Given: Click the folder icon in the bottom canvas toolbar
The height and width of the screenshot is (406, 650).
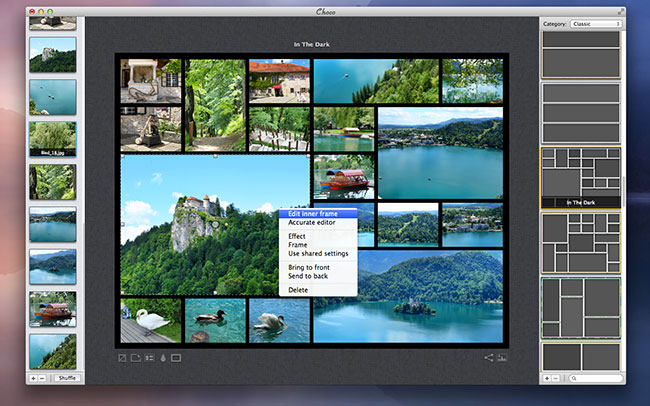Looking at the screenshot, I should point(135,357).
